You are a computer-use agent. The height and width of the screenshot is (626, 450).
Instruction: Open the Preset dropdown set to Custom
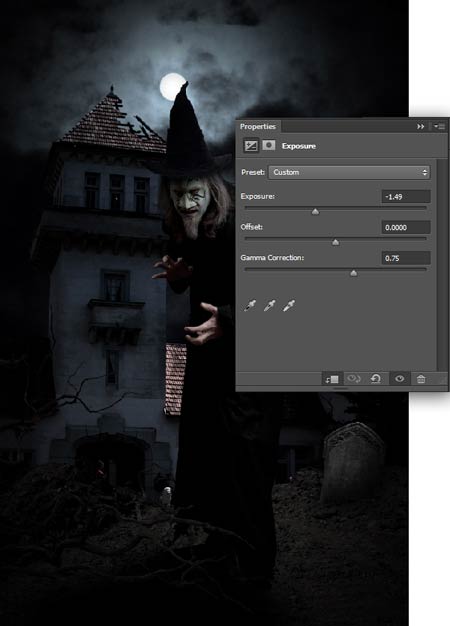[349, 172]
